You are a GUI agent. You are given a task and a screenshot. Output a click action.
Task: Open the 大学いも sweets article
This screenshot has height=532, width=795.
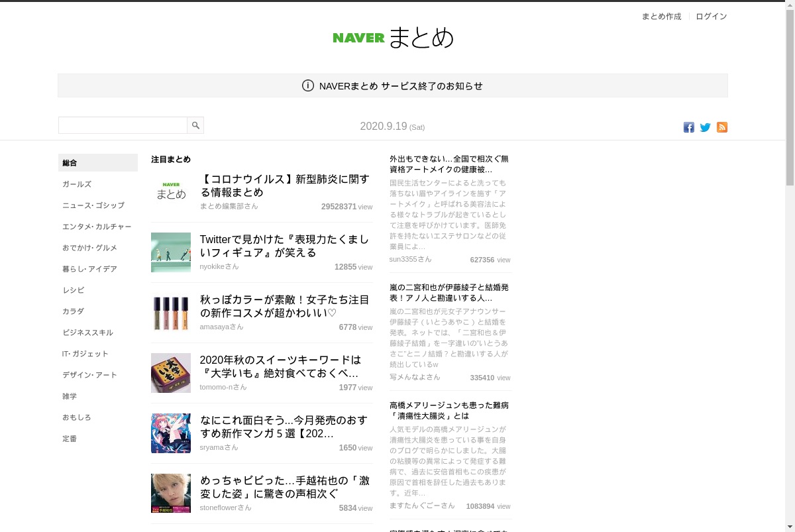[x=281, y=366]
